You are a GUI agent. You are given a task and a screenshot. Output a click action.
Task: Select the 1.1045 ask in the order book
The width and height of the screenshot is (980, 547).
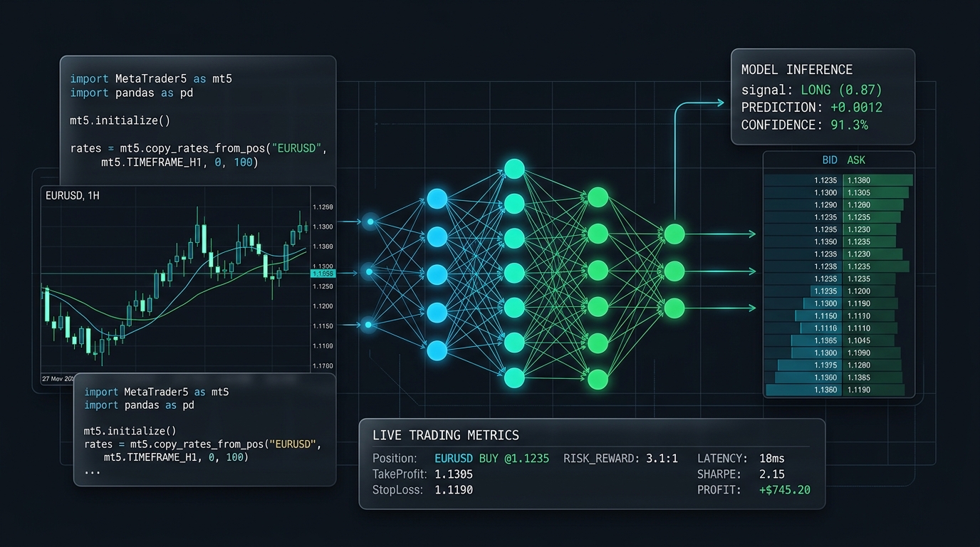tap(859, 340)
